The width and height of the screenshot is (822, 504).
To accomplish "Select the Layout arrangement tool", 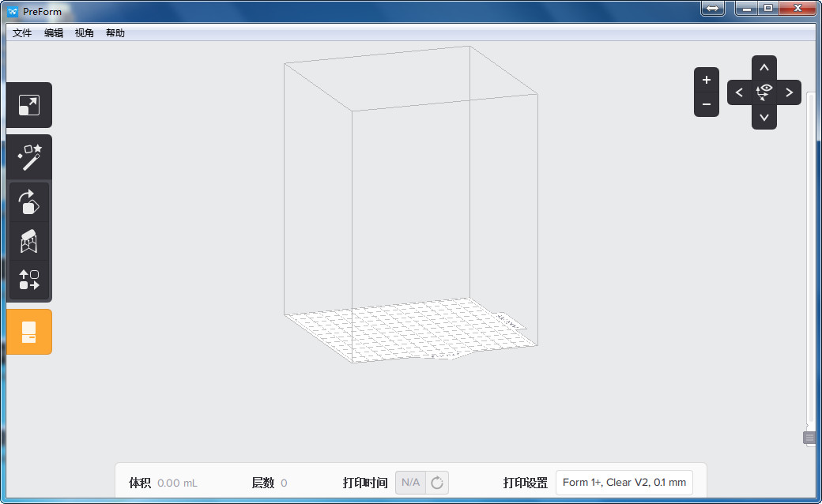I will click(28, 280).
